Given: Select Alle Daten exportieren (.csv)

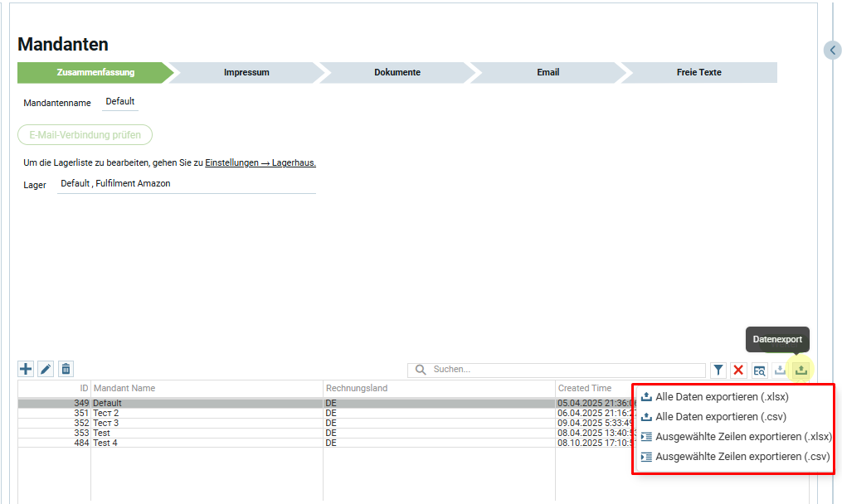Looking at the screenshot, I should (720, 417).
